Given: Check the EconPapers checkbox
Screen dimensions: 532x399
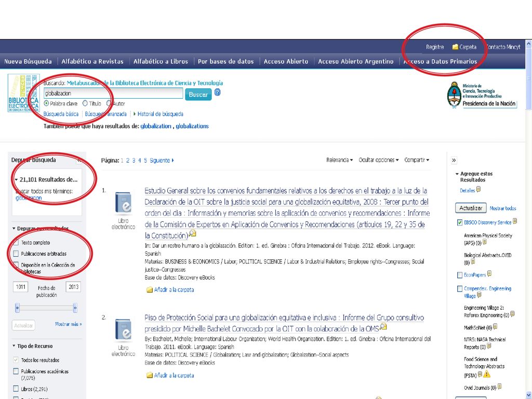Looking at the screenshot, I should coord(459,275).
